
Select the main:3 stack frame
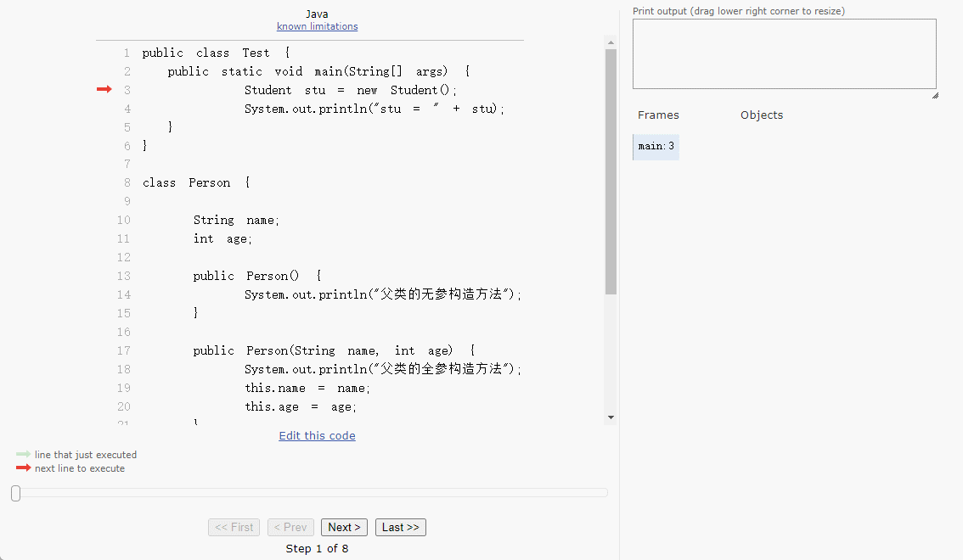click(x=656, y=147)
